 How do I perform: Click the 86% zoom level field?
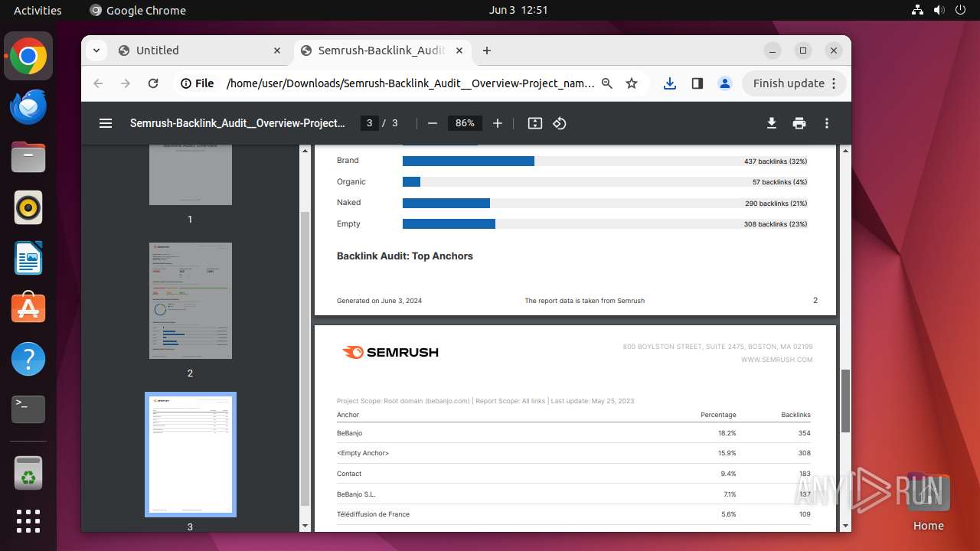coord(465,123)
